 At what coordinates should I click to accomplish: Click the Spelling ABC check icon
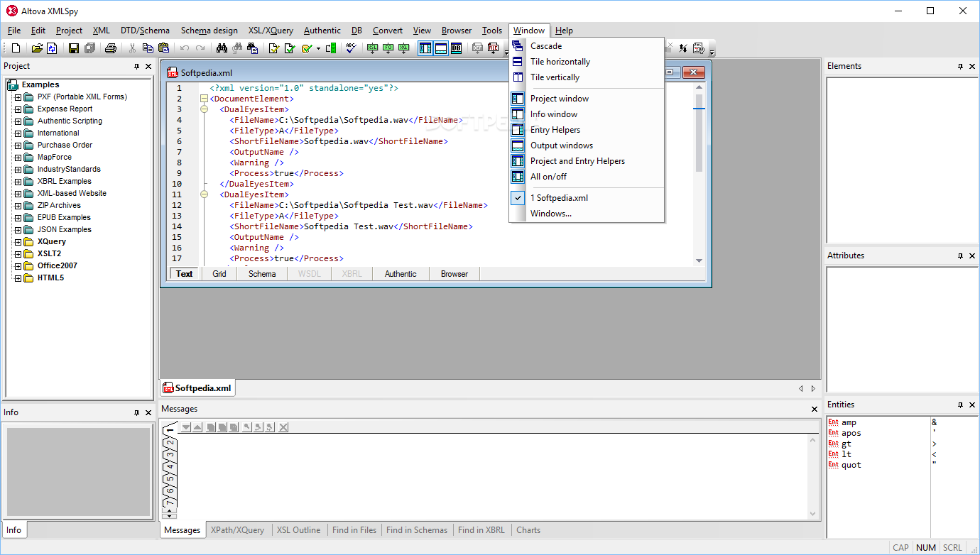click(351, 48)
